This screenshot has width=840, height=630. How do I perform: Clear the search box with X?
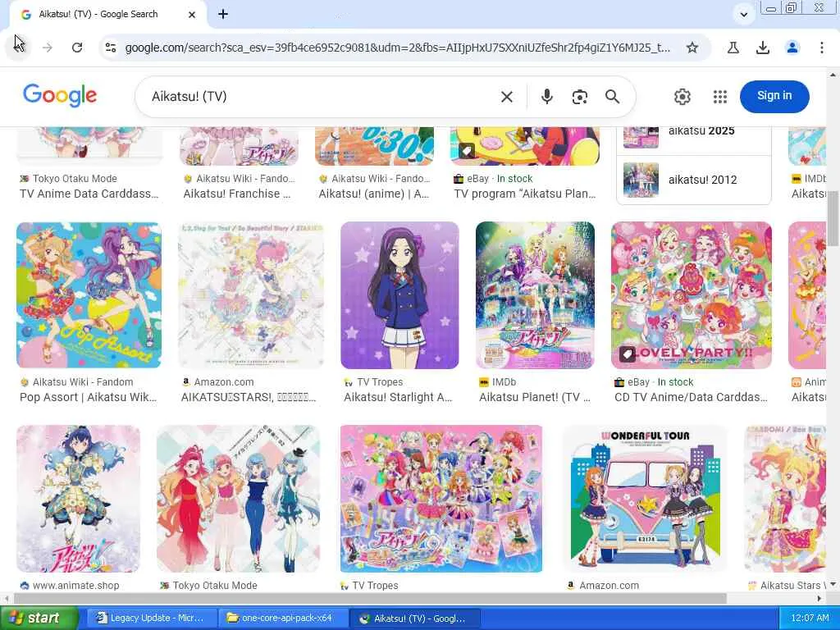tap(507, 97)
